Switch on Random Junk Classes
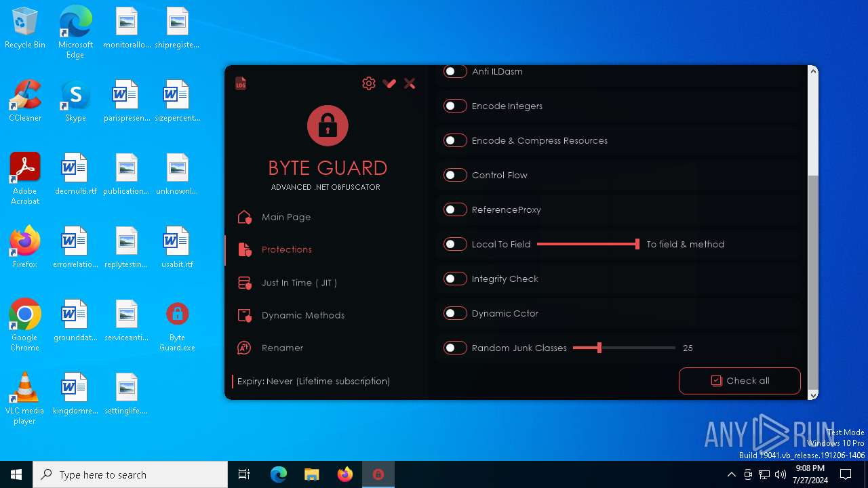868x488 pixels. pyautogui.click(x=455, y=348)
